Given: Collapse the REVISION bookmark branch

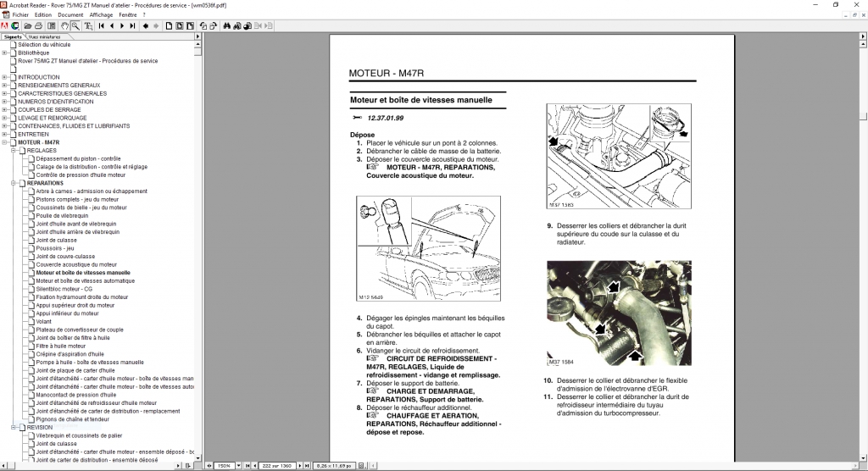Looking at the screenshot, I should pyautogui.click(x=14, y=427).
